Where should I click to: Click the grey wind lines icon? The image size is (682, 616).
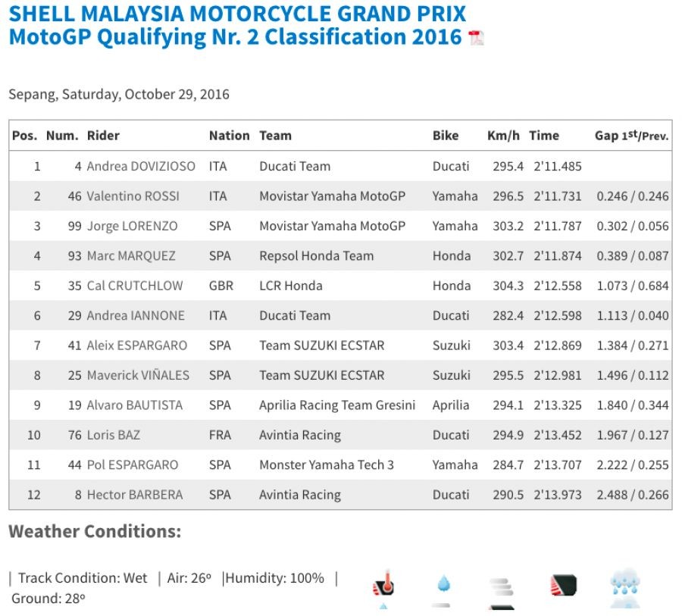(502, 586)
